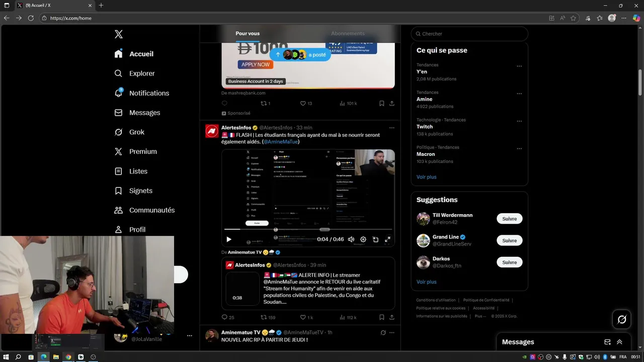Screen dimensions: 644x362
Task: Switch to Abonnements tab
Action: (348, 34)
